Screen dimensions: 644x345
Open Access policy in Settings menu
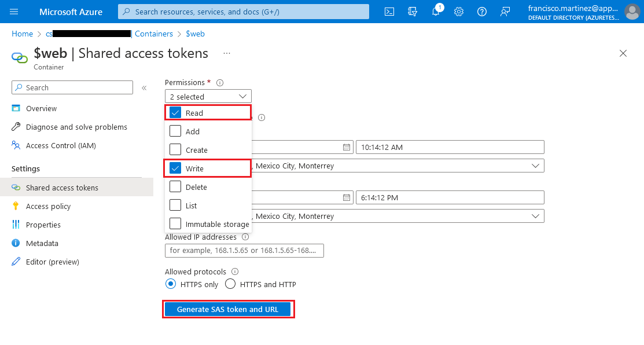48,206
